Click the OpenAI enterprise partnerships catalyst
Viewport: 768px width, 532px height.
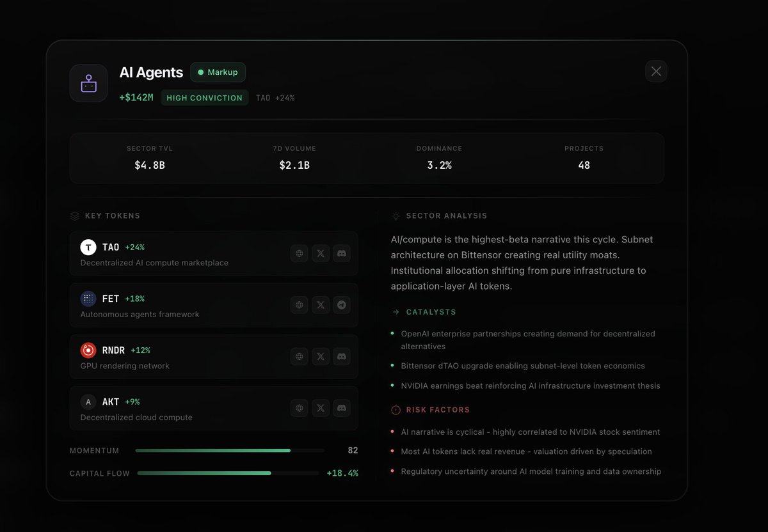tap(528, 340)
